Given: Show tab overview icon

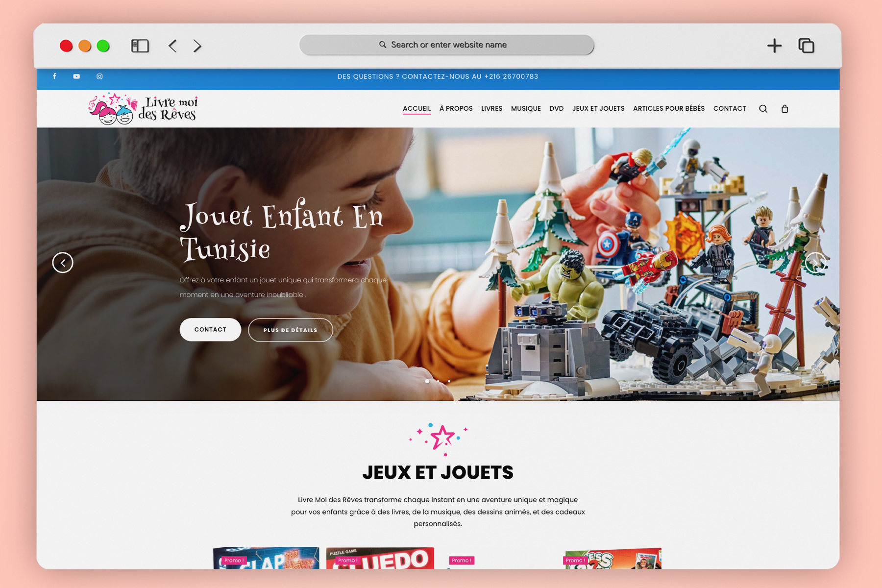Looking at the screenshot, I should [x=806, y=46].
